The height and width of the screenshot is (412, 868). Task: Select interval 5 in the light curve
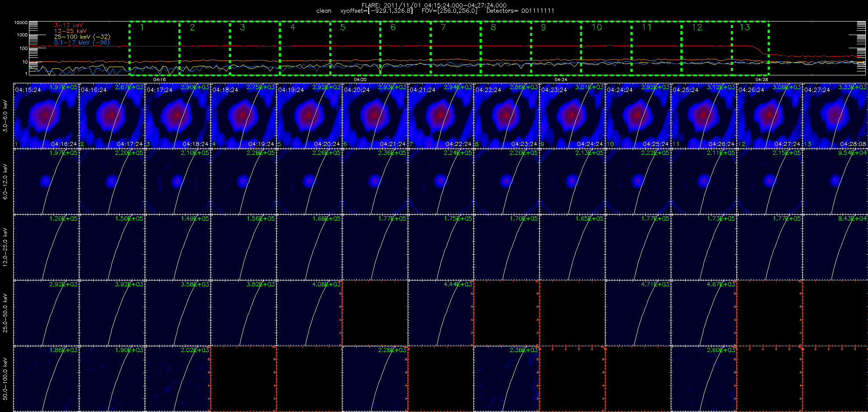click(x=355, y=48)
